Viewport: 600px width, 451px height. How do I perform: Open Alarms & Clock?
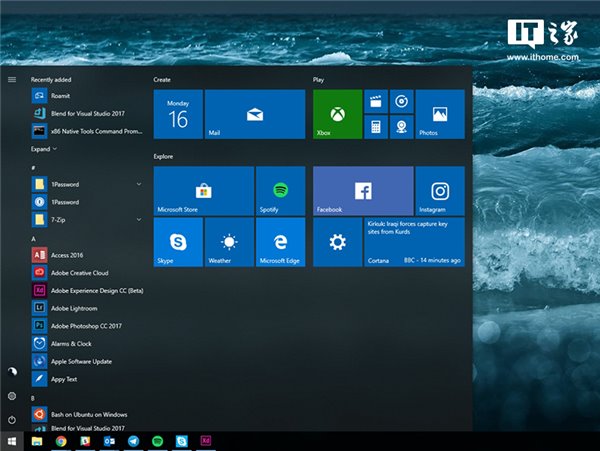(x=88, y=344)
